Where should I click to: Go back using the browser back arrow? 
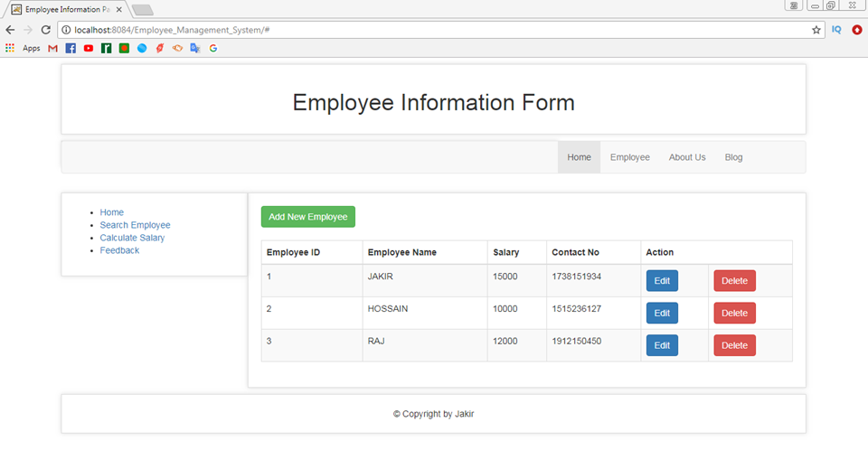click(x=10, y=30)
